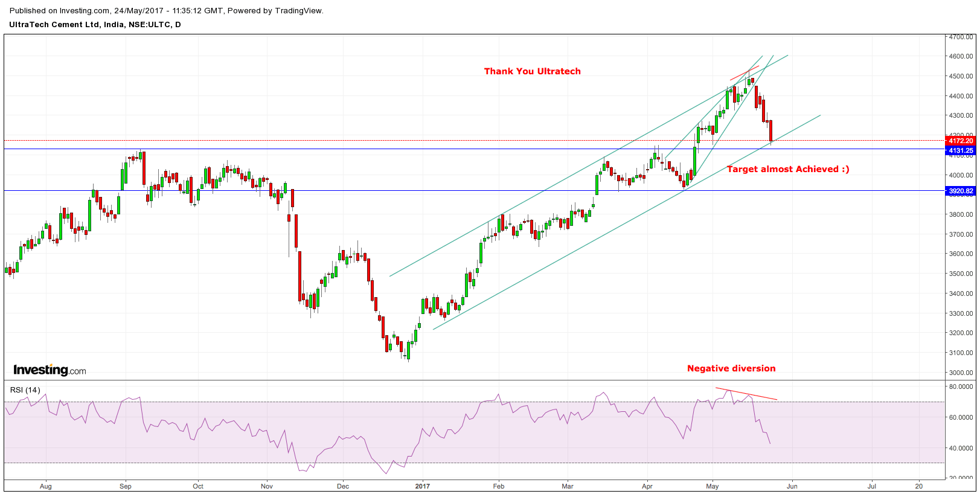This screenshot has width=980, height=494.
Task: Click the blue 3920.82 price label
Action: click(961, 191)
